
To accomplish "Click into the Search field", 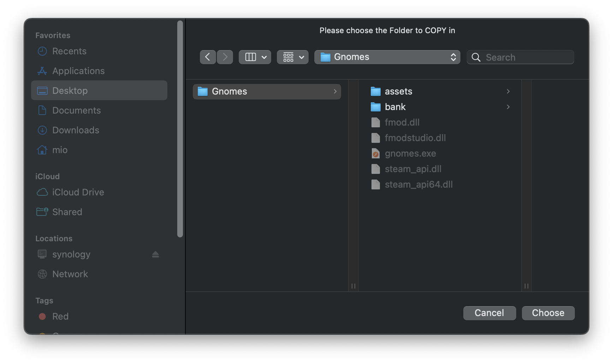I will point(526,57).
